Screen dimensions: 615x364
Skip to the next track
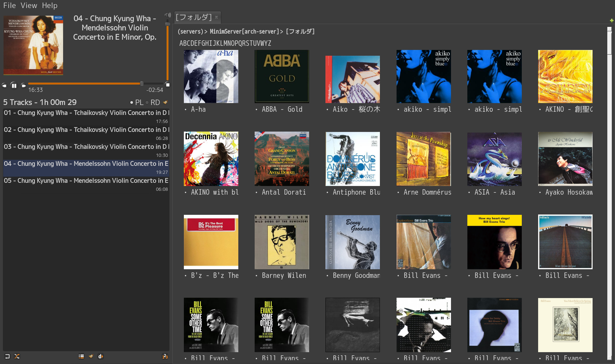click(23, 85)
